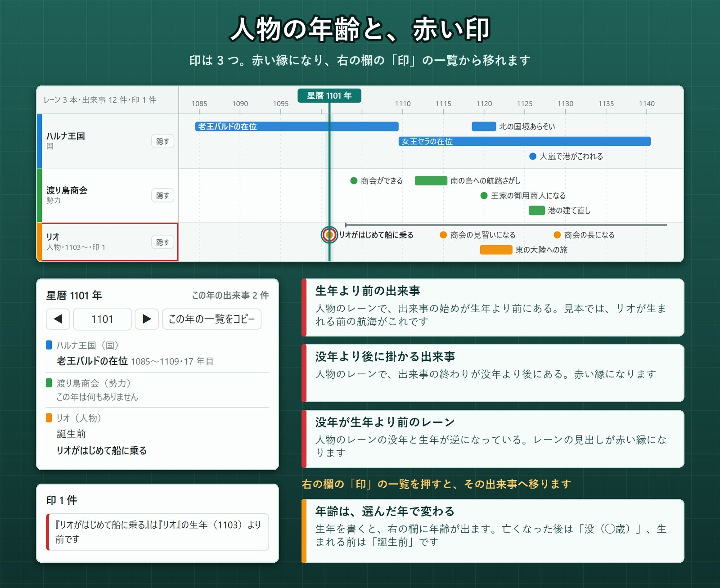
Task: Click the 没年より後に掛かる出来事 card heading
Action: (385, 356)
